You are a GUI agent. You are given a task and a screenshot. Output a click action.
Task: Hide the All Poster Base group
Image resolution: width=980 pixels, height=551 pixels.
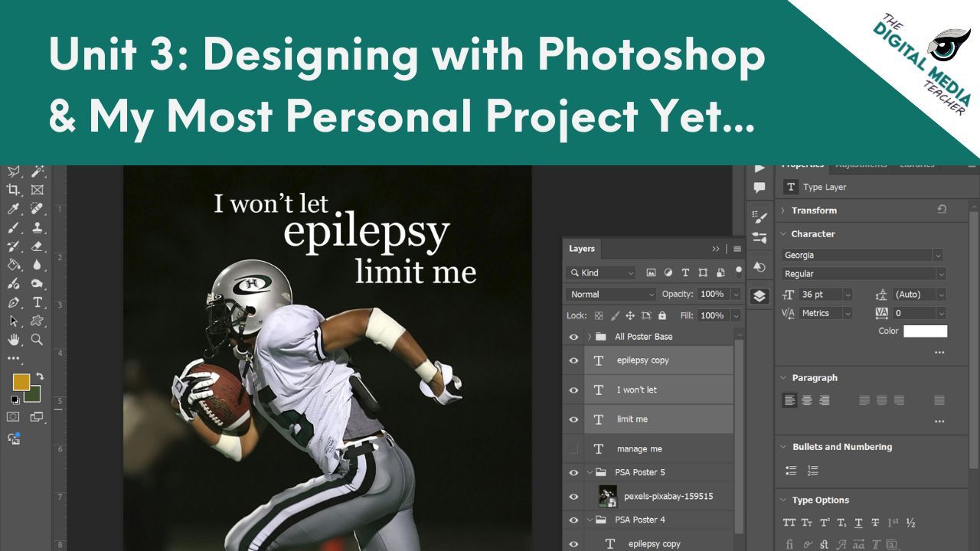(x=573, y=337)
